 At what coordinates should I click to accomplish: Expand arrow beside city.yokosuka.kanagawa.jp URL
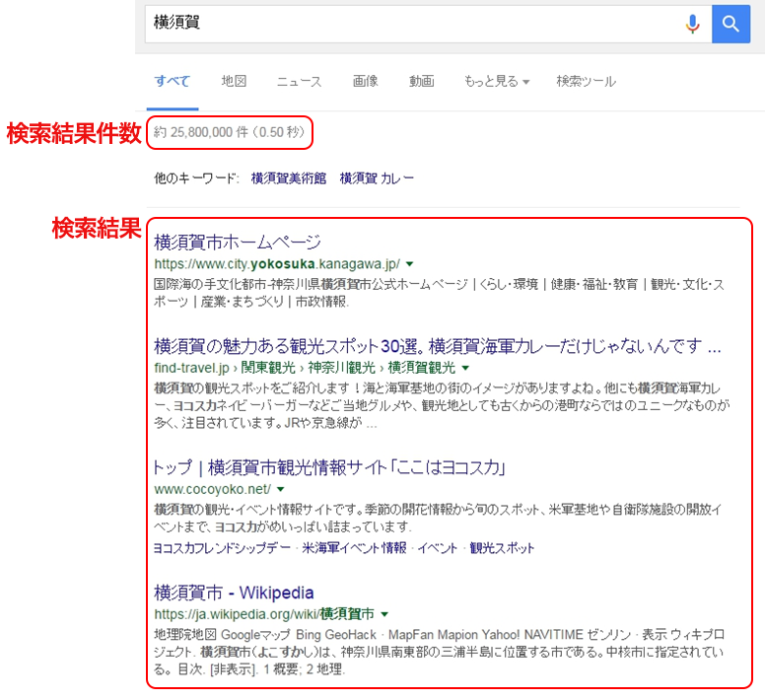click(410, 264)
